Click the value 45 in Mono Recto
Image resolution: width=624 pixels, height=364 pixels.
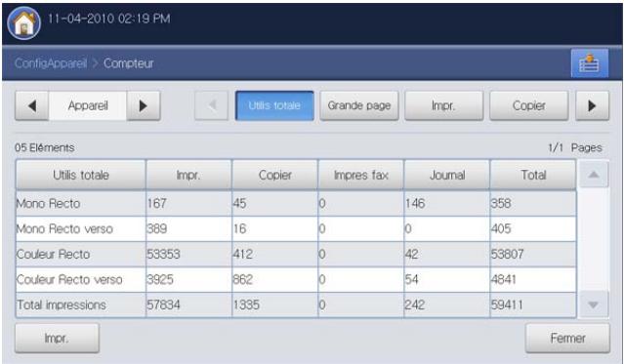pos(239,204)
